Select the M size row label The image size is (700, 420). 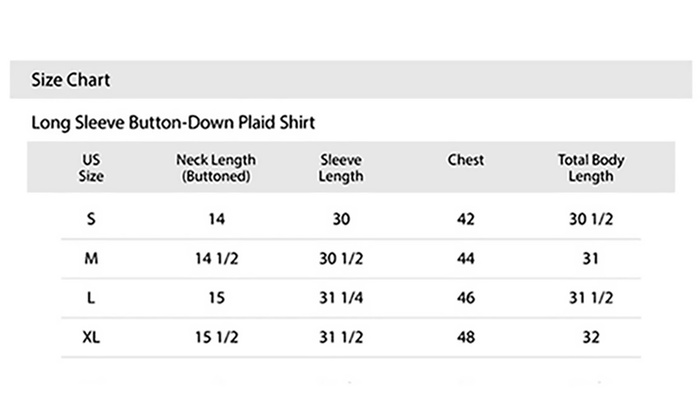pos(91,258)
